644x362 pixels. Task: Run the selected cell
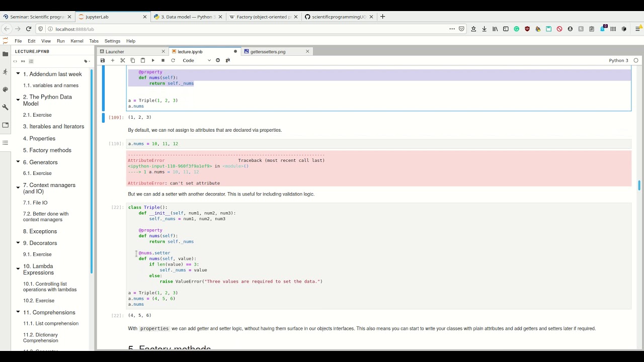[x=153, y=60]
